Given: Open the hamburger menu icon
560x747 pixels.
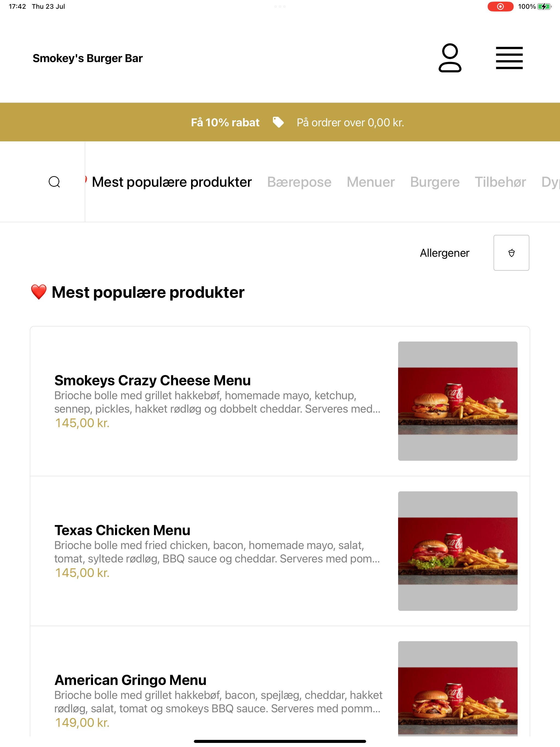Looking at the screenshot, I should pos(509,58).
